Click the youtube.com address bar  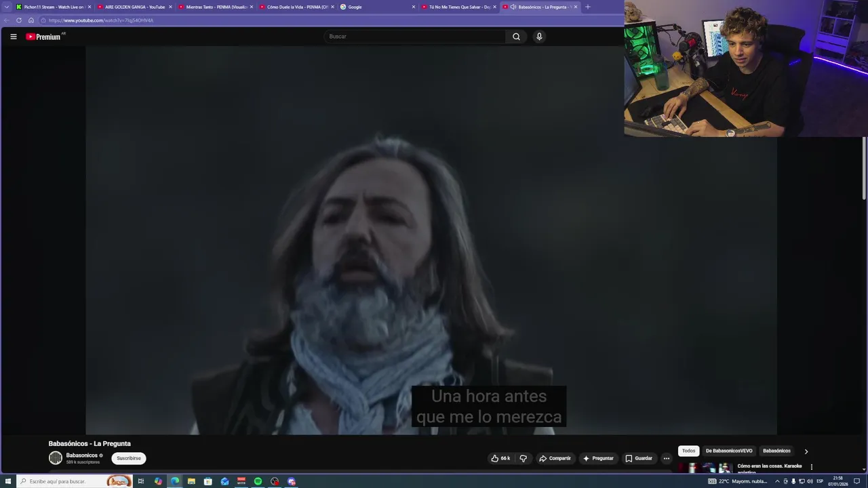point(330,20)
